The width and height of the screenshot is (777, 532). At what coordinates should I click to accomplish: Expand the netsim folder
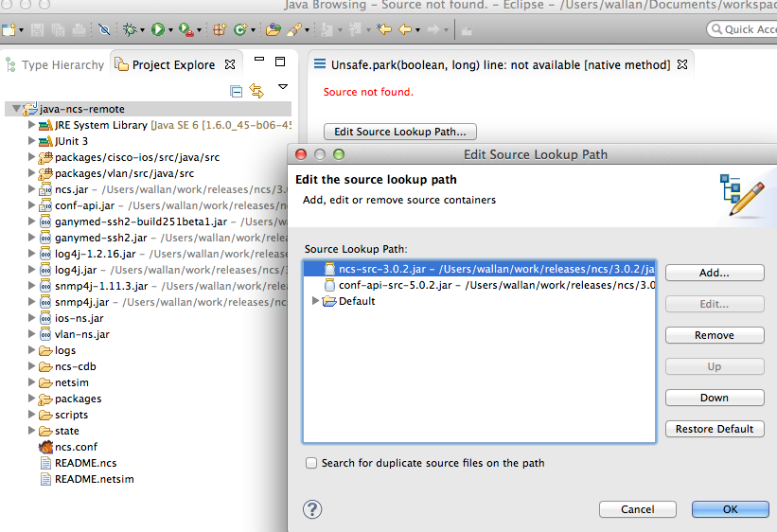click(31, 382)
